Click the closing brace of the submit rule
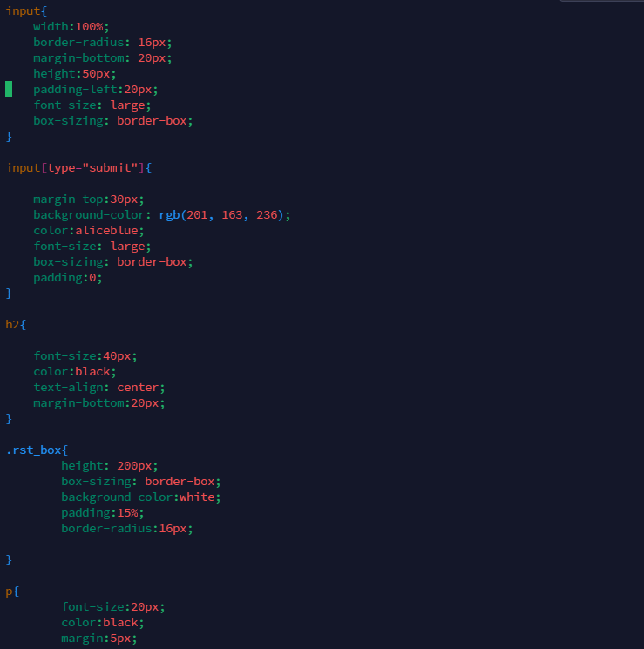 tap(9, 294)
